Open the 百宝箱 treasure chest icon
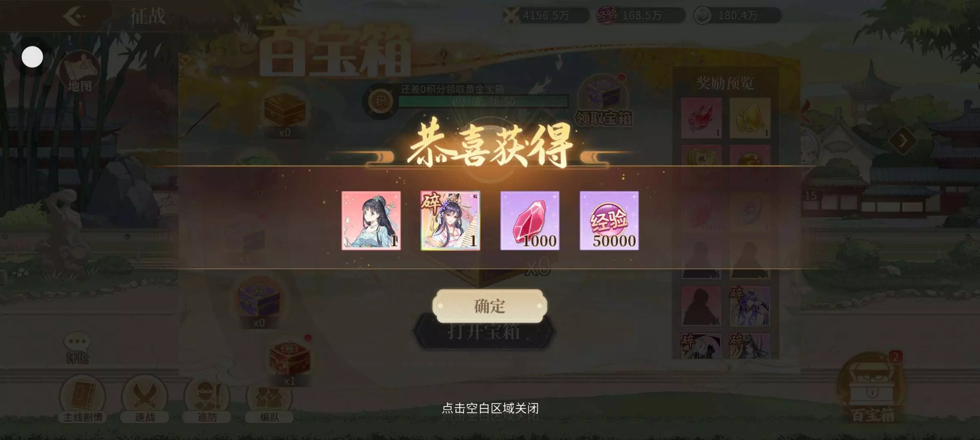 pyautogui.click(x=872, y=389)
